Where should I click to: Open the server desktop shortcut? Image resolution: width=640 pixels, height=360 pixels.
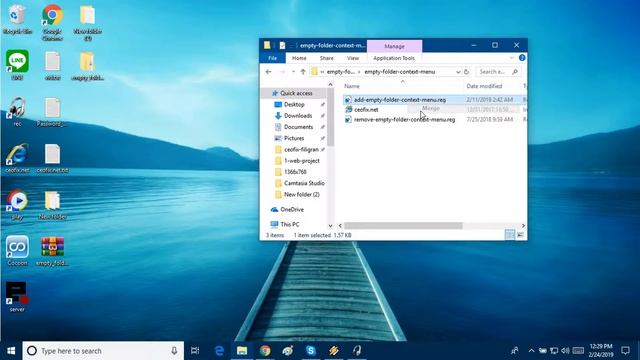(x=17, y=297)
